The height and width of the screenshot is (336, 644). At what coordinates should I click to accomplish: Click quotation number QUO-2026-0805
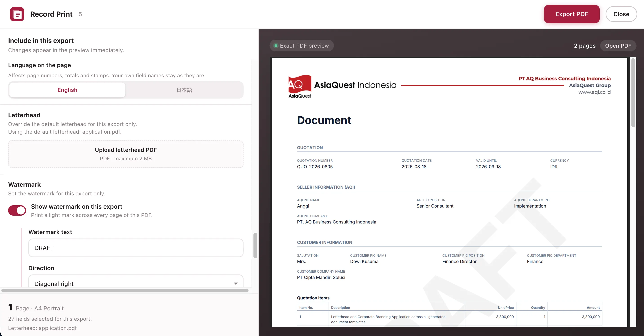315,167
